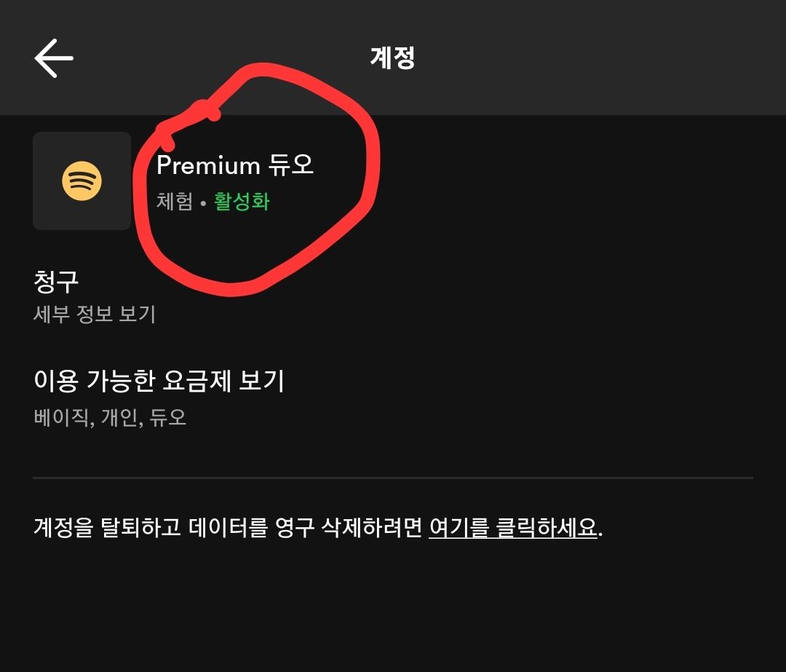Open the Premium 듀오 plan name

pyautogui.click(x=235, y=166)
